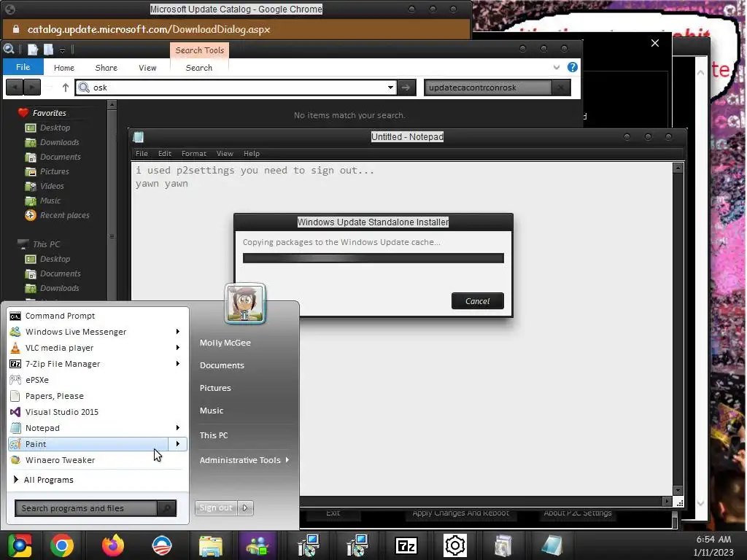
Task: Open Explorer File tab
Action: tap(23, 67)
